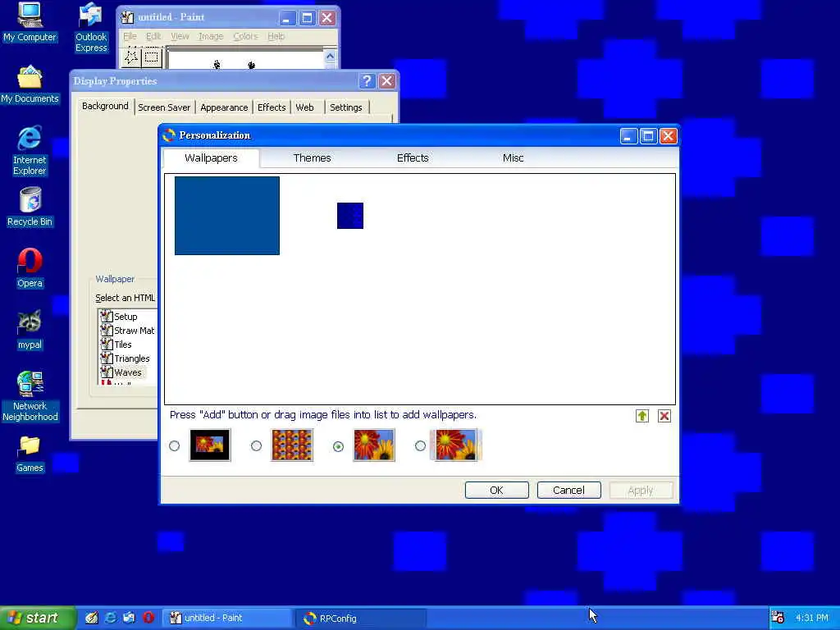
Task: Open the My Computer desktop icon
Action: 30,22
